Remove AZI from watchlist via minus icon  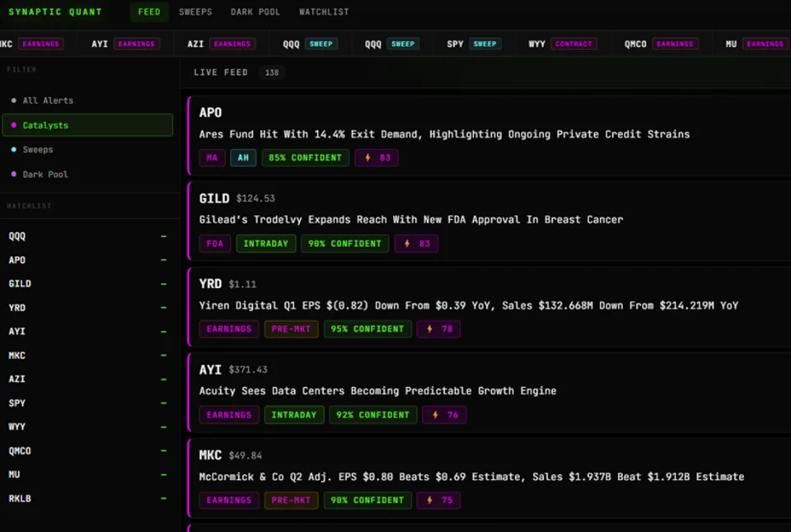[x=163, y=379]
